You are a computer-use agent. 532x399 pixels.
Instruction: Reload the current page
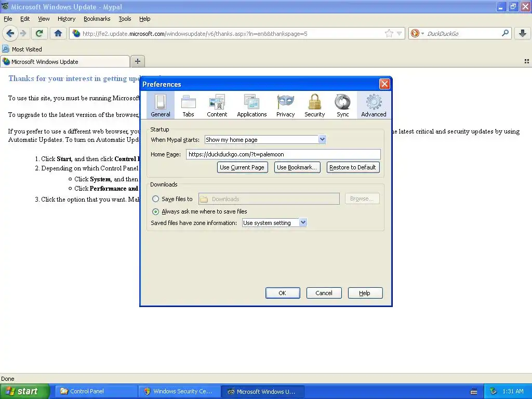coord(39,33)
